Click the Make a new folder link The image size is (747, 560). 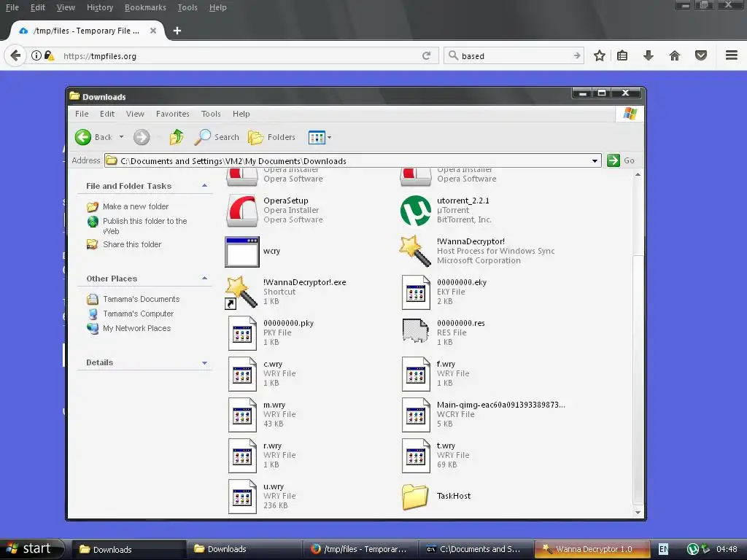(x=136, y=206)
